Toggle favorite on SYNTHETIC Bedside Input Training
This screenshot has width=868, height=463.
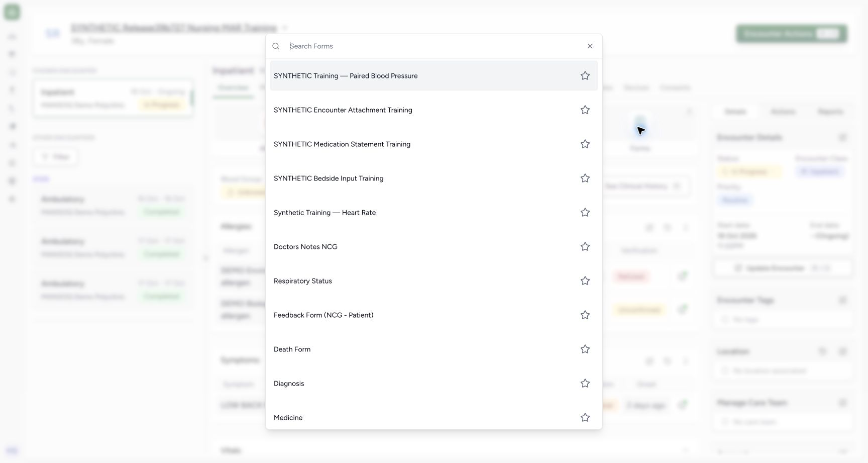click(x=585, y=178)
